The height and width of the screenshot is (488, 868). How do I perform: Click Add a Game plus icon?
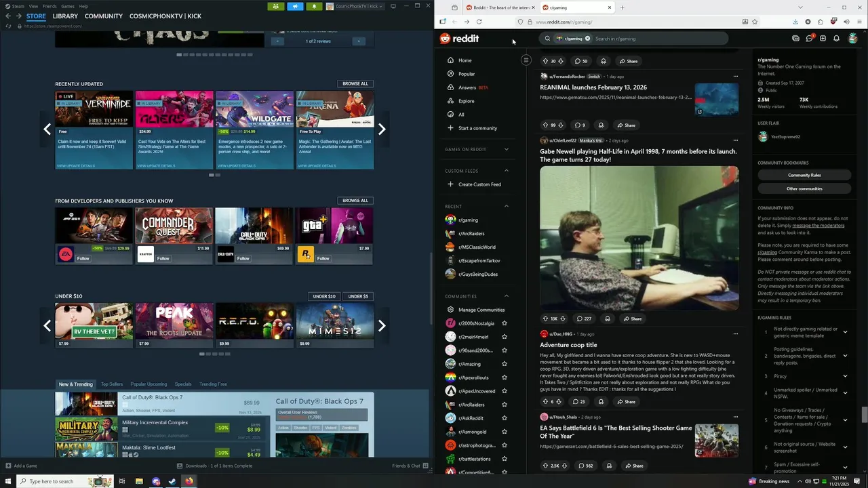point(8,466)
